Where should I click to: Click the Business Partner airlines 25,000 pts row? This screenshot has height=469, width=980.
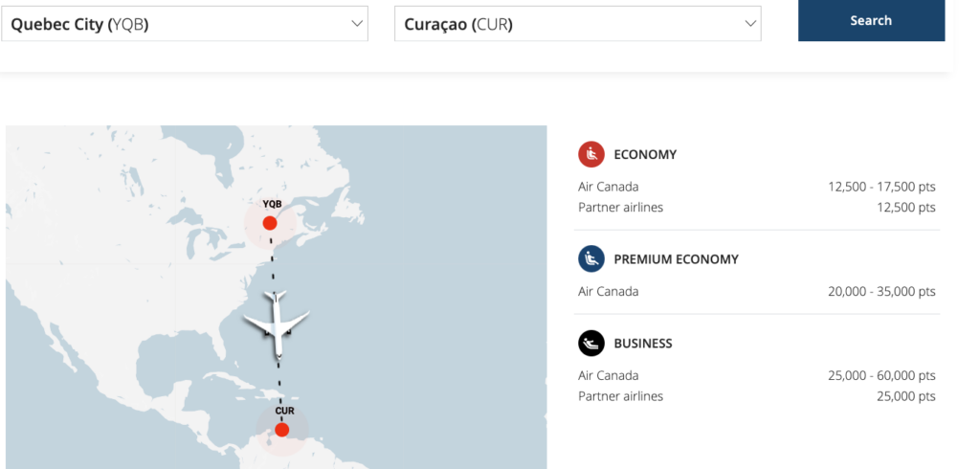click(x=756, y=396)
